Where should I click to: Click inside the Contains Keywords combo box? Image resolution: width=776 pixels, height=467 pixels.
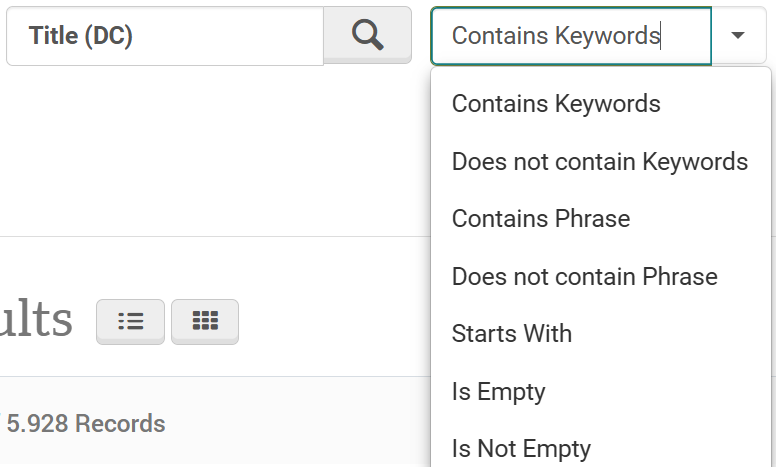(570, 36)
